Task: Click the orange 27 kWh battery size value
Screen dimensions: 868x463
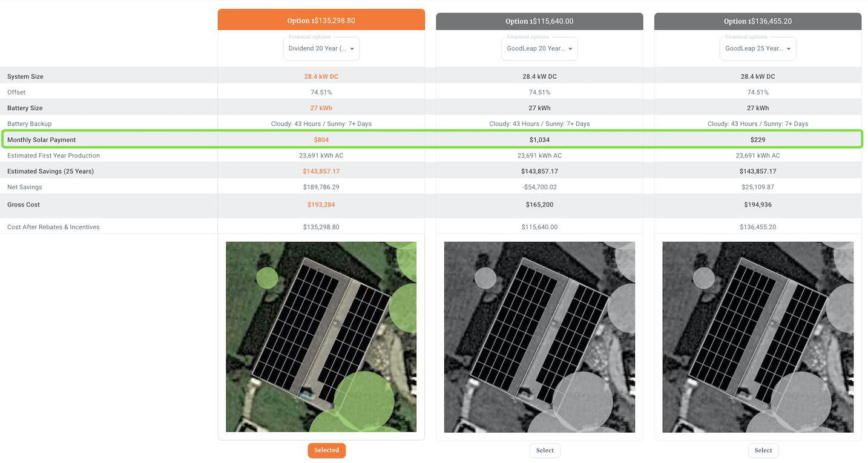Action: pyautogui.click(x=321, y=108)
